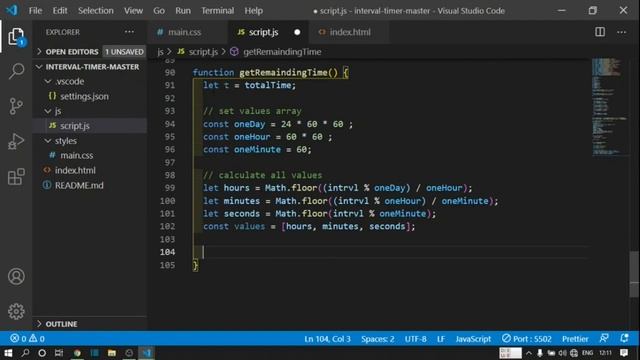This screenshot has height=360, width=640.
Task: Open the Accounts menu icon
Action: [x=16, y=276]
